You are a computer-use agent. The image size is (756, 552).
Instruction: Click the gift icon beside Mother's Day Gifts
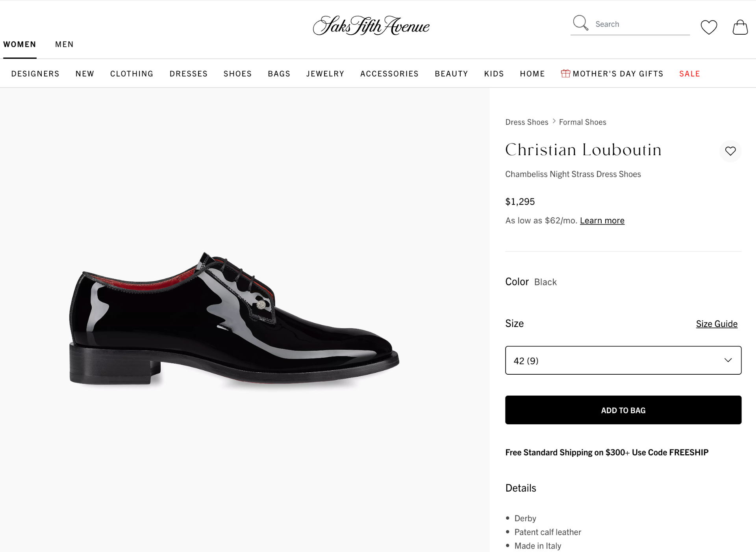(x=565, y=73)
